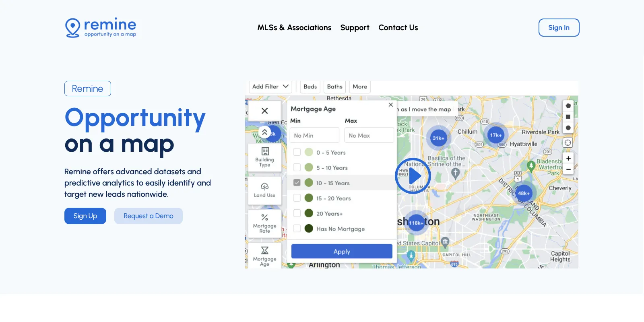Close the Mortgage Age popup
This screenshot has height=322, width=644.
click(390, 105)
